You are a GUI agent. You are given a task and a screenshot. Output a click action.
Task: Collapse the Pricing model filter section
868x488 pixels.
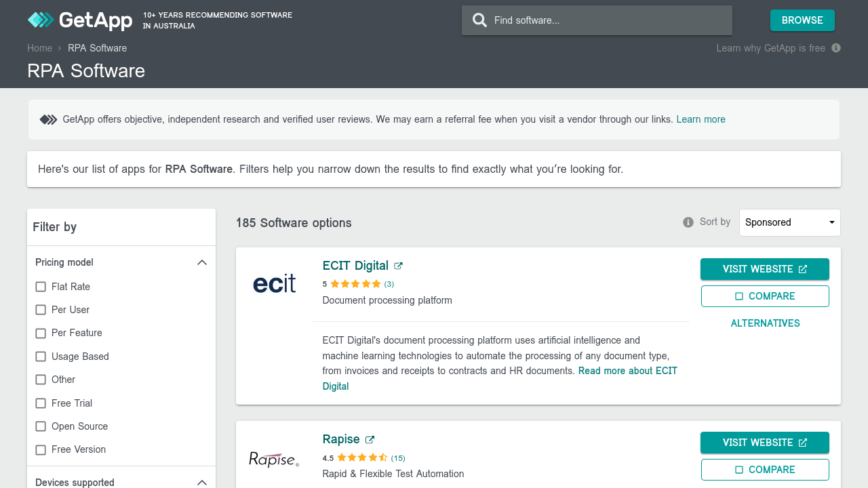201,262
